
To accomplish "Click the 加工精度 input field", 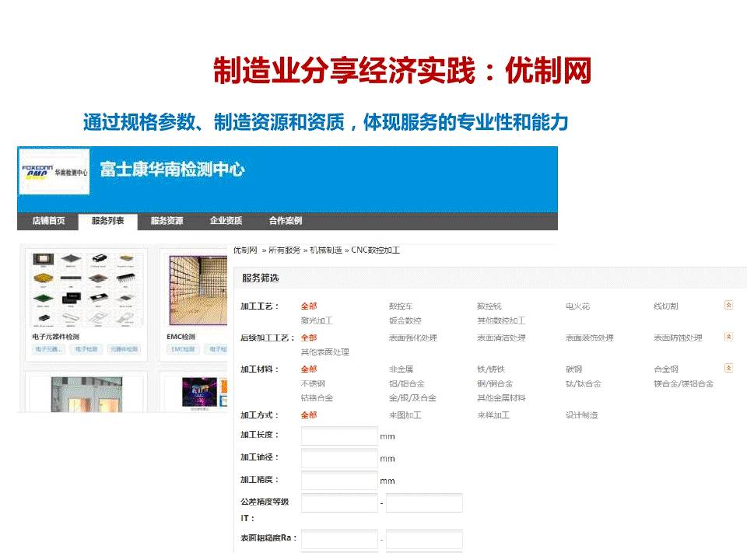I will pos(338,481).
